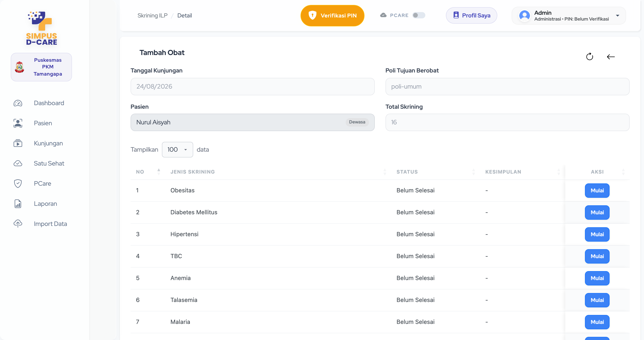Click the Tanggal Kunjungan date field
644x340 pixels.
coord(252,87)
